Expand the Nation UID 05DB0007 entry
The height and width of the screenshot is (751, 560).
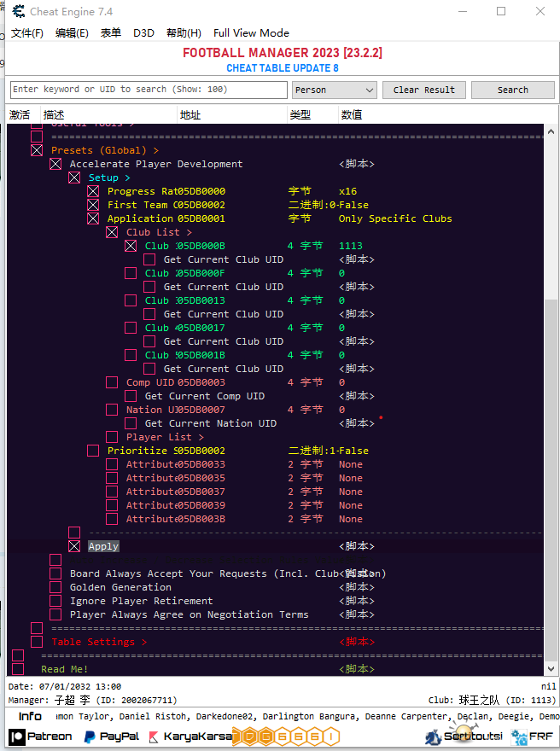[112, 410]
